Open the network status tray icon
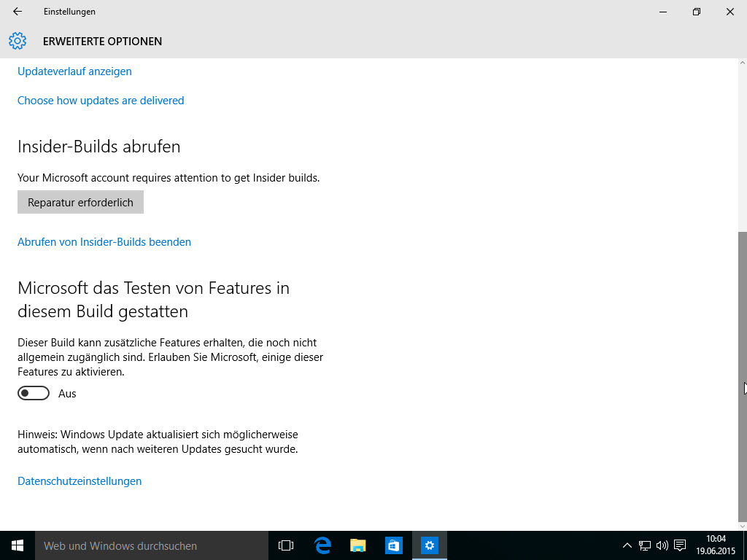The width and height of the screenshot is (747, 560). click(x=645, y=545)
